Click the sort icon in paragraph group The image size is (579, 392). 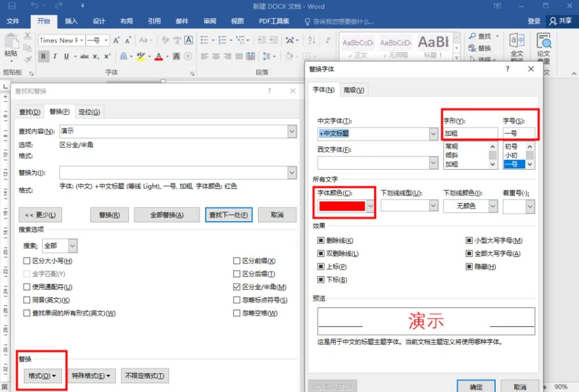pos(312,40)
